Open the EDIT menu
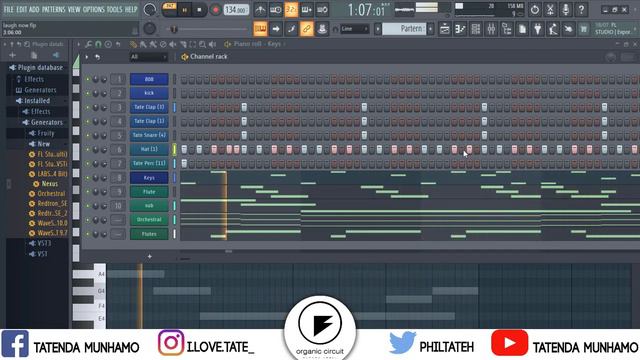This screenshot has width=640, height=360. click(x=21, y=9)
